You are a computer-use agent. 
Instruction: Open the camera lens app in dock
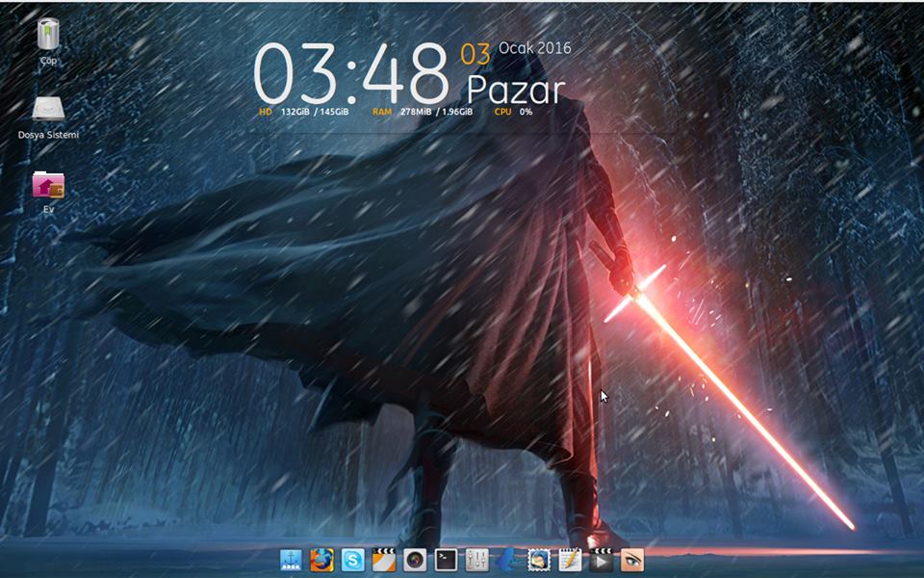[x=415, y=560]
